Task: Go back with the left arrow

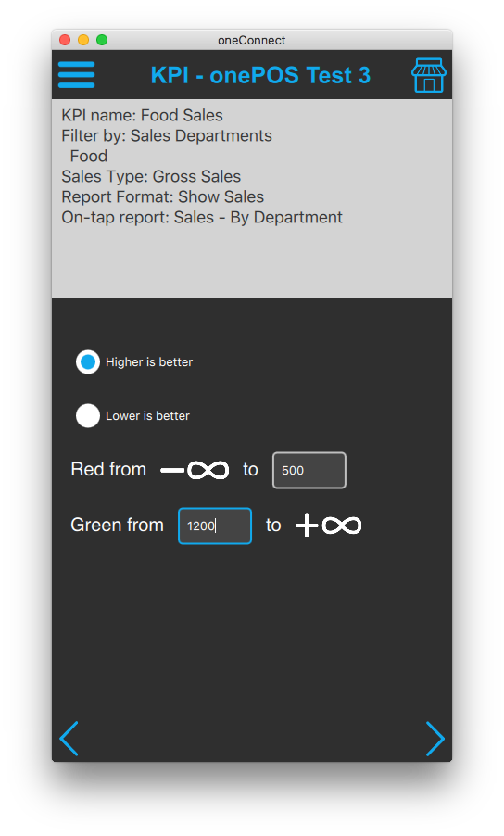Action: coord(69,739)
